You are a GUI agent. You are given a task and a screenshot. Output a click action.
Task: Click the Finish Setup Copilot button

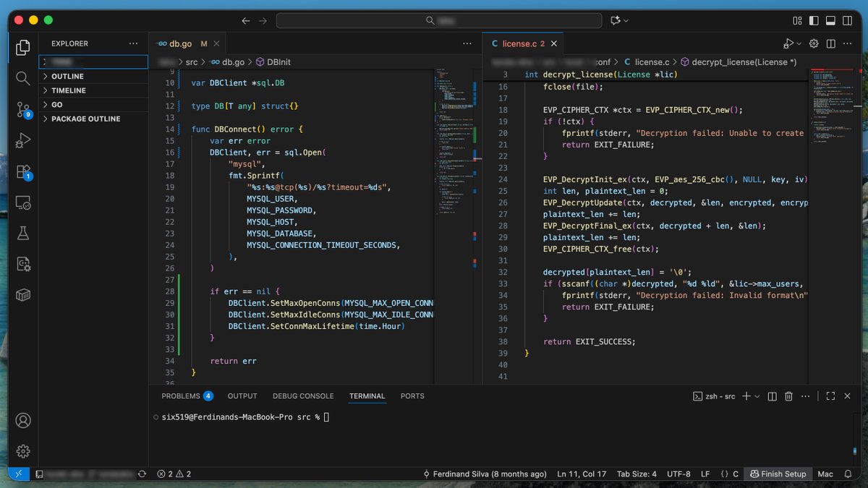778,474
